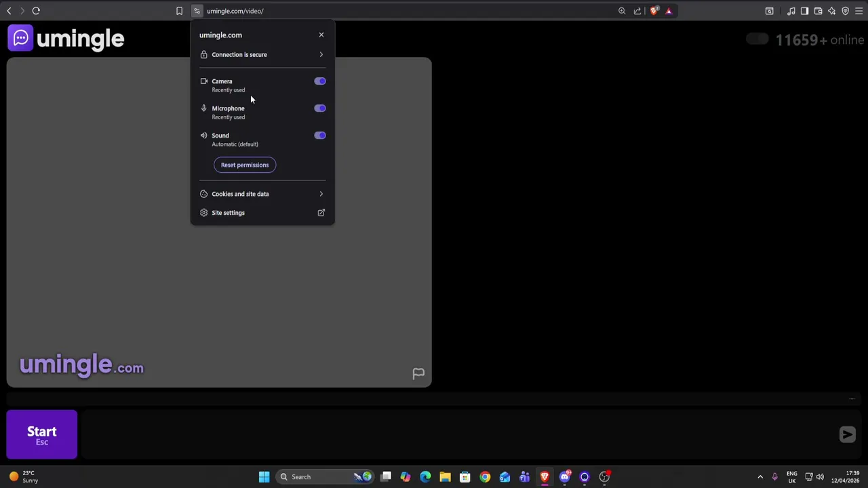The width and height of the screenshot is (868, 488).
Task: Open Leo AI sparkle icon
Action: coord(832,11)
